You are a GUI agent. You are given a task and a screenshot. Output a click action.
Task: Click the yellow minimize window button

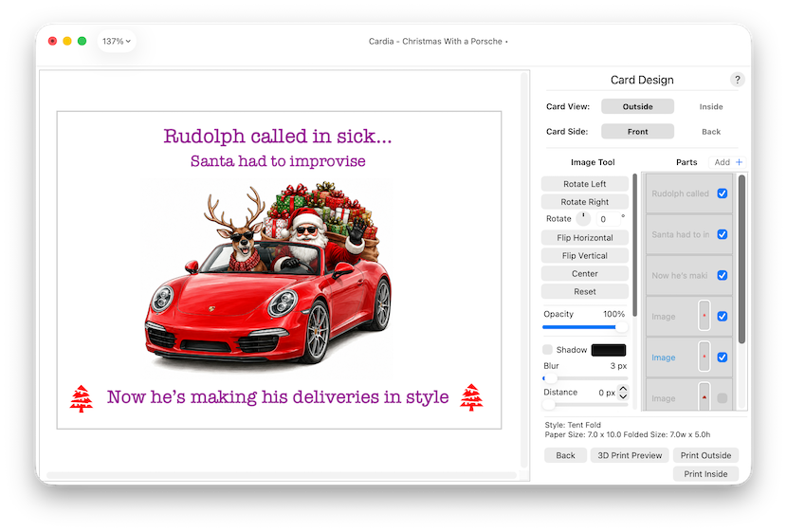67,41
